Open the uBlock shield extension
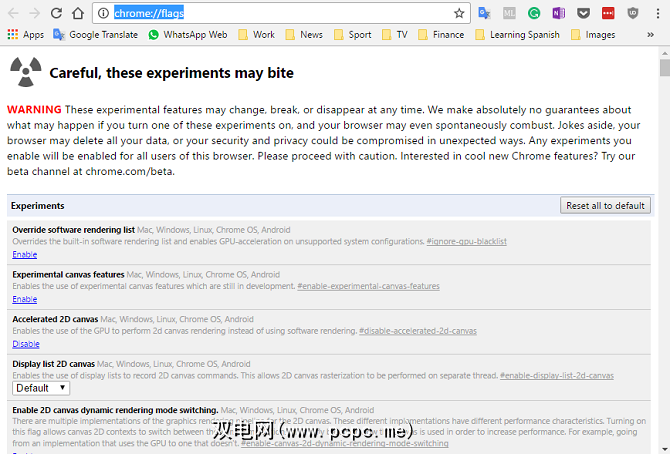670x454 pixels. point(633,13)
